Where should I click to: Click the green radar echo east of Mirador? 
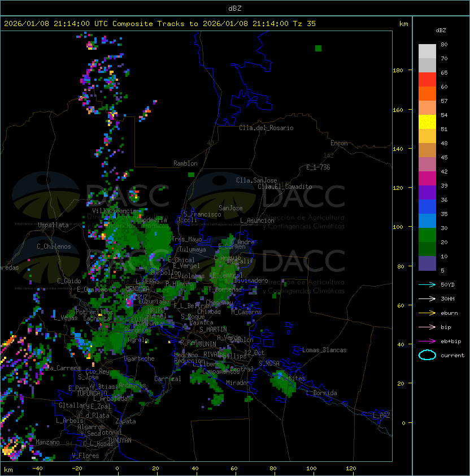click(x=284, y=383)
